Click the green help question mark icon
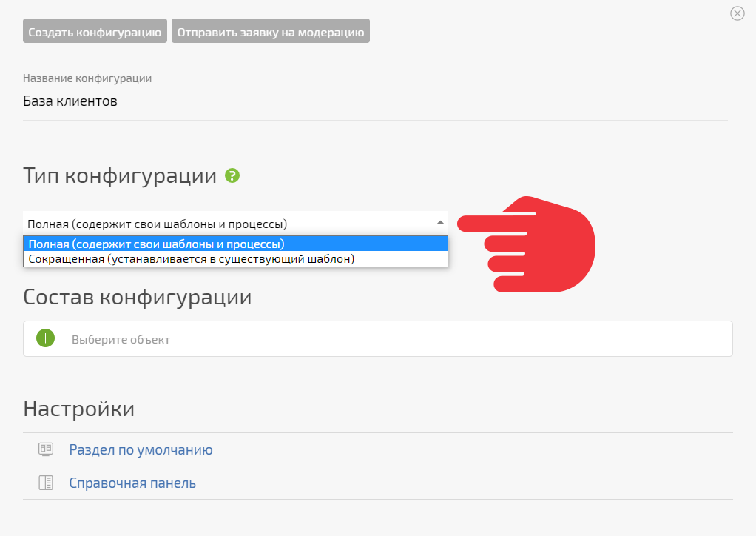756x536 pixels. [232, 175]
